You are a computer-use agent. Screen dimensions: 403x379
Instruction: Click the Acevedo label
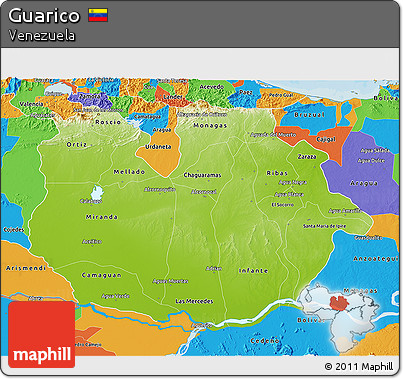212,87
